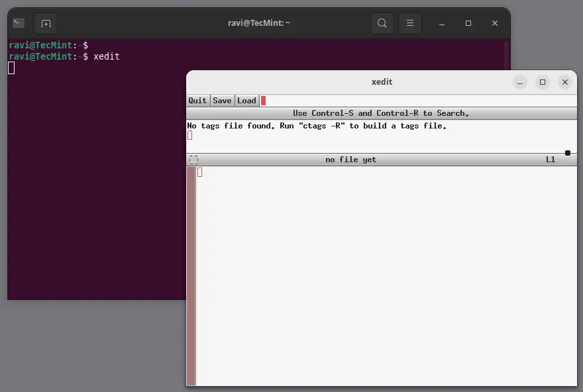Click the red cursor block in xedit's edit area
This screenshot has height=392, width=583.
click(199, 172)
